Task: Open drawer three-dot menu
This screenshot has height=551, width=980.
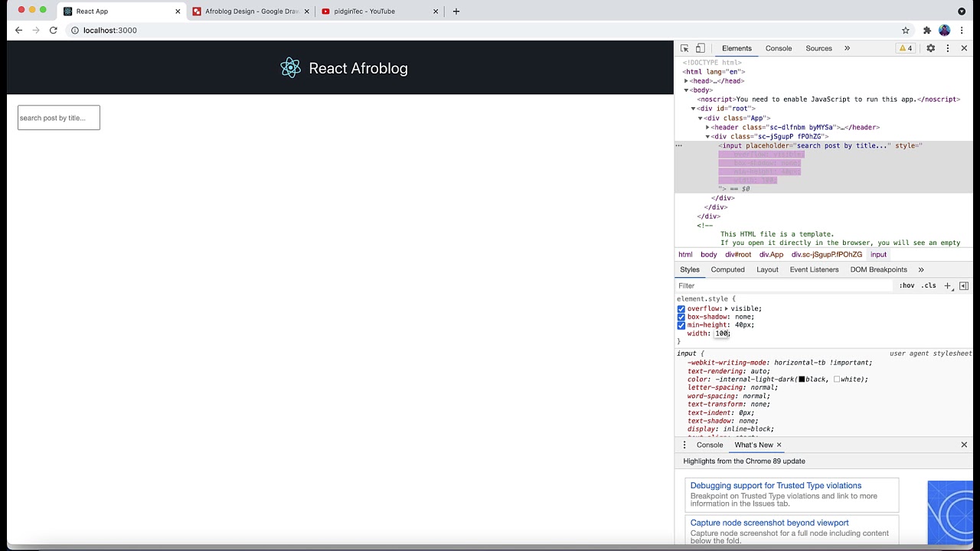Action: [x=684, y=445]
